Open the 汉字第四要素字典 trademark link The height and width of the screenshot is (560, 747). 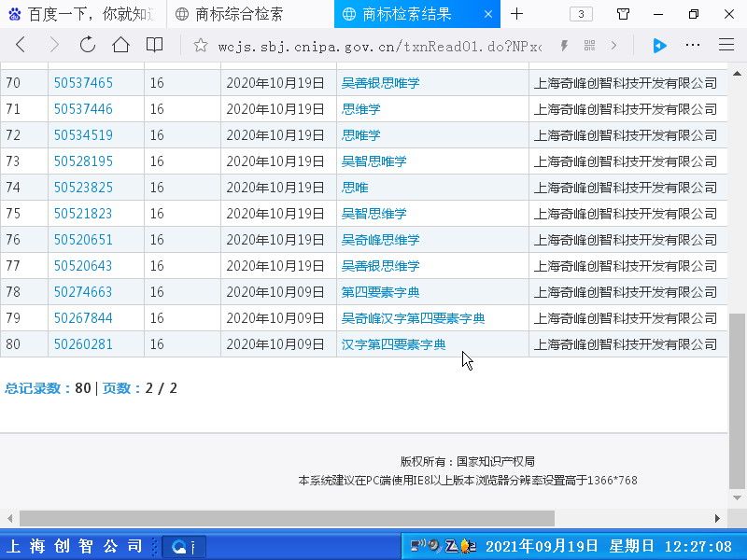(x=393, y=344)
